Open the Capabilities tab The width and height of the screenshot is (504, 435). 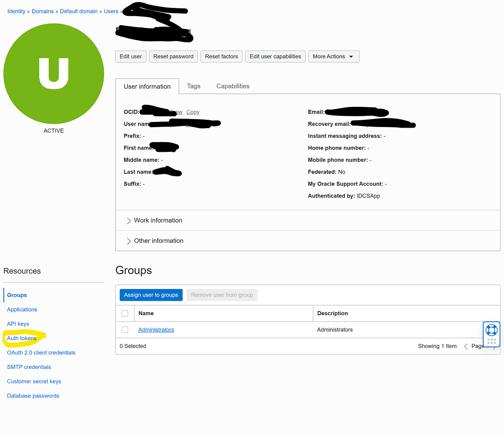pos(233,86)
